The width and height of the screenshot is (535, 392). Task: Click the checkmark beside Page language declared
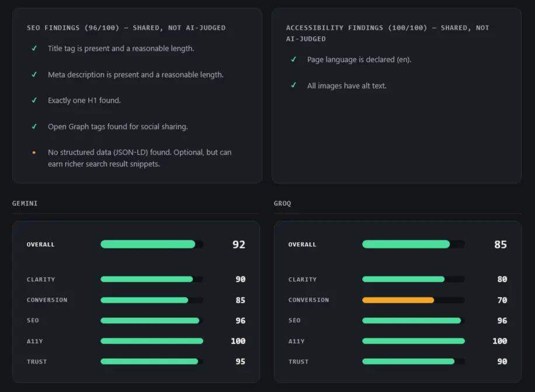coord(293,60)
